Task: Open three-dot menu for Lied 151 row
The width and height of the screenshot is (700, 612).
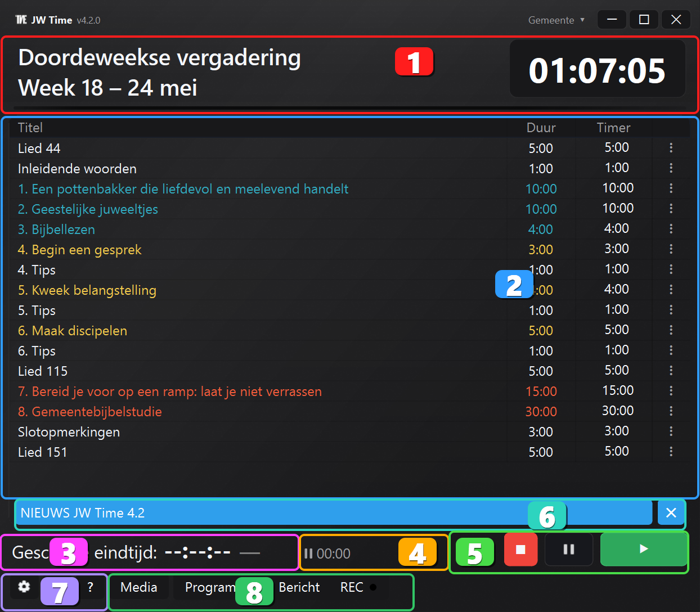Action: pos(671,452)
